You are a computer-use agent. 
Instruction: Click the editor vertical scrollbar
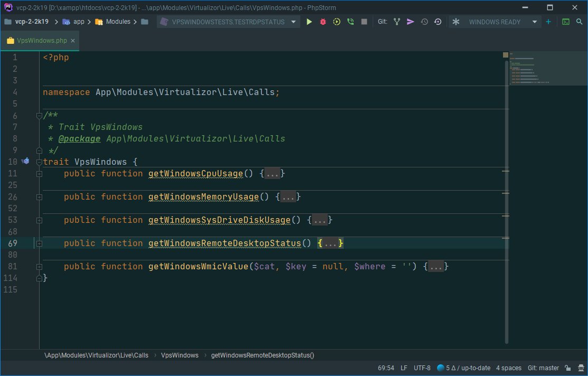click(506, 203)
